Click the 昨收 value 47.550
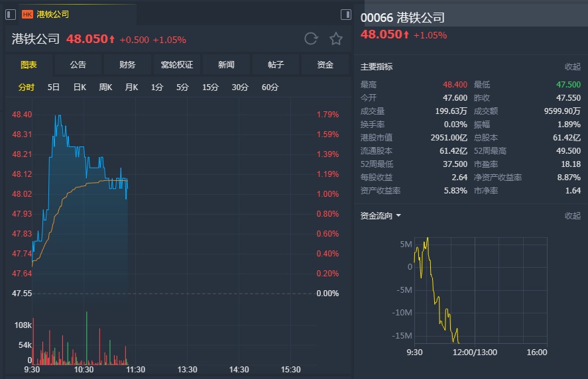This screenshot has height=379, width=588. (568, 98)
